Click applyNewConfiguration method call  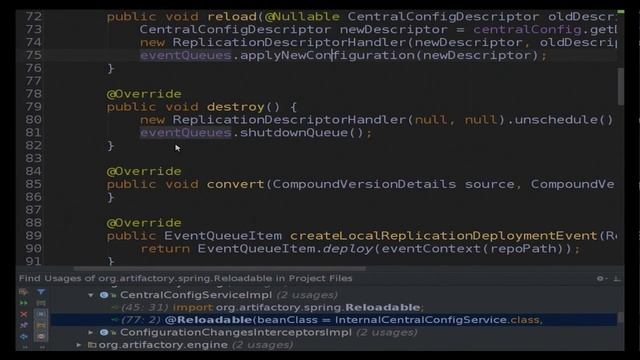click(327, 55)
